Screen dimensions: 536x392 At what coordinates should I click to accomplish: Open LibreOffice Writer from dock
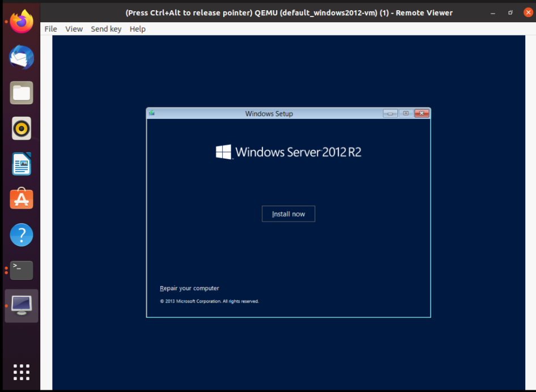click(x=22, y=164)
